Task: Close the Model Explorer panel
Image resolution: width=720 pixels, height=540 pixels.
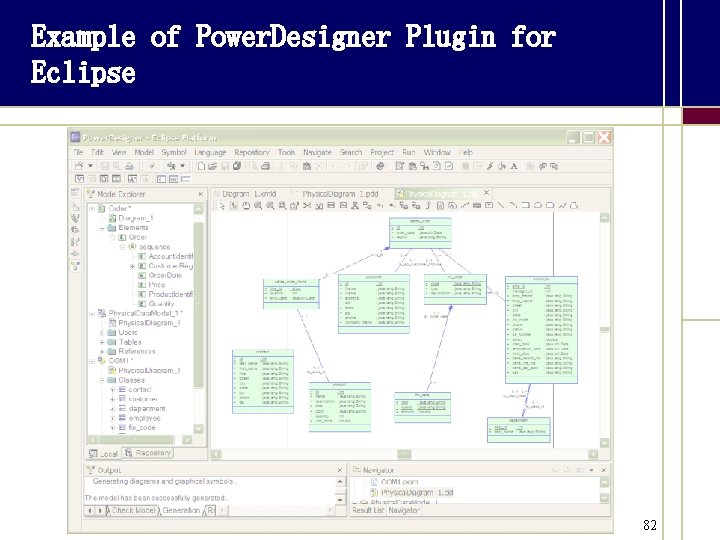Action: click(x=201, y=194)
